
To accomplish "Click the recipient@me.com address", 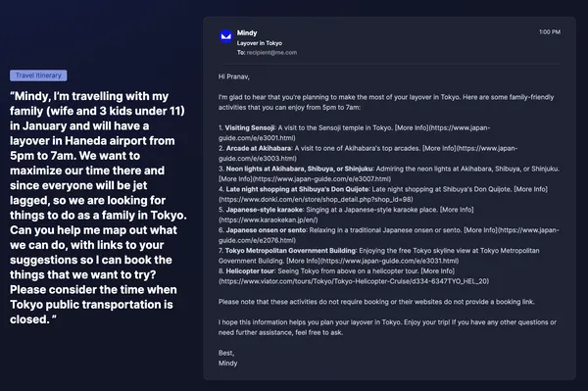I will click(x=271, y=53).
